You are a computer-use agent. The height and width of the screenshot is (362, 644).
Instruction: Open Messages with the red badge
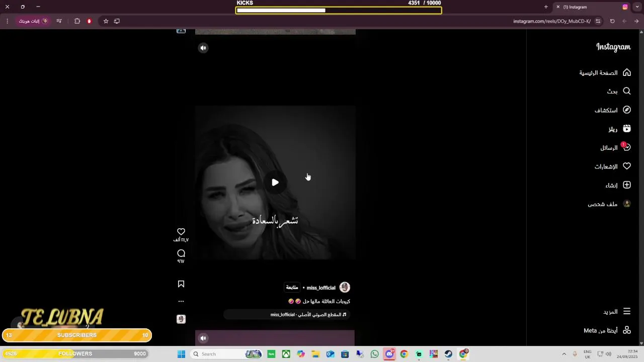tap(615, 148)
